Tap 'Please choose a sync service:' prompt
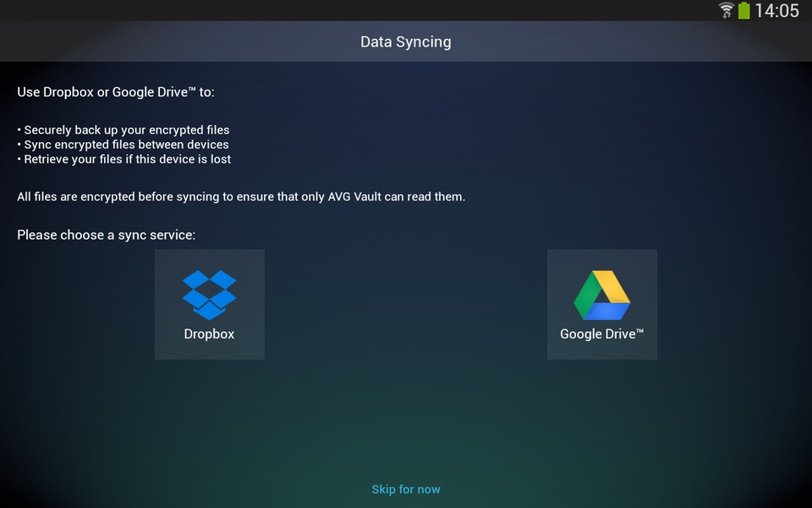This screenshot has height=508, width=812. (107, 235)
